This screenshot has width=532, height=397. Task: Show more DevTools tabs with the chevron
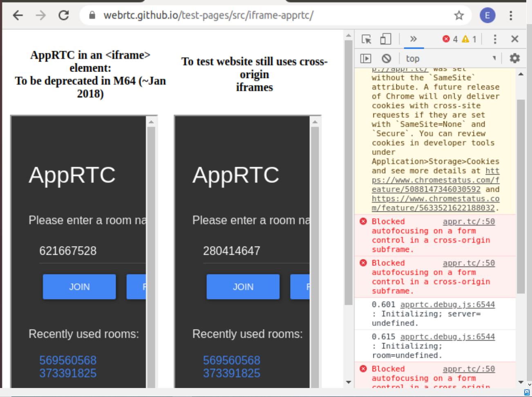[x=413, y=39]
